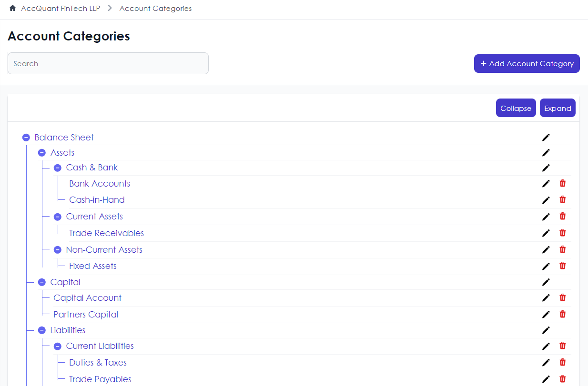The image size is (588, 386).
Task: Click Add Account Category
Action: (527, 63)
